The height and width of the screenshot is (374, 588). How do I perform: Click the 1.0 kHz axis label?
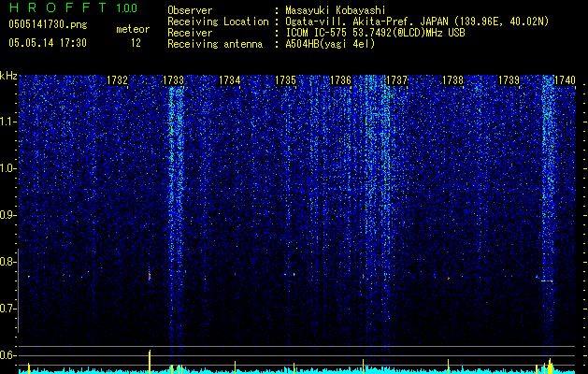[x=7, y=168]
